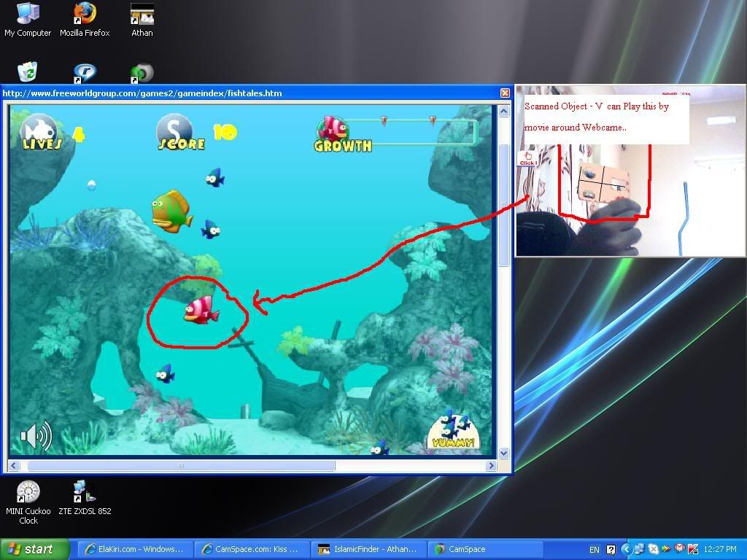Click the Gmail notifier tray icon
The width and height of the screenshot is (747, 560).
[679, 550]
